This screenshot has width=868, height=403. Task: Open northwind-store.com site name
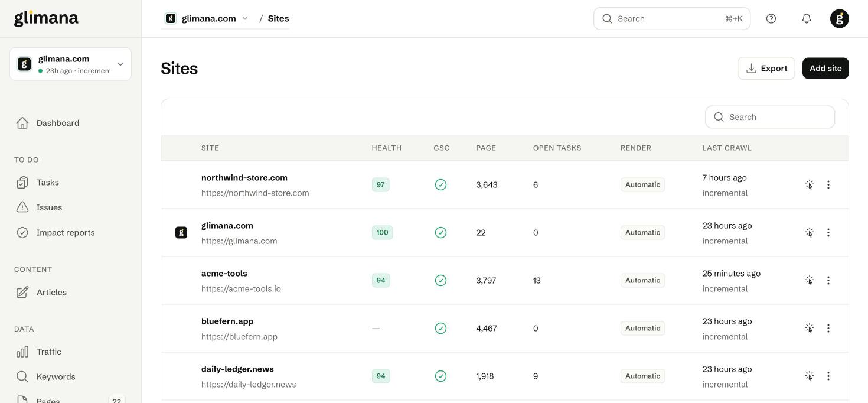[244, 178]
